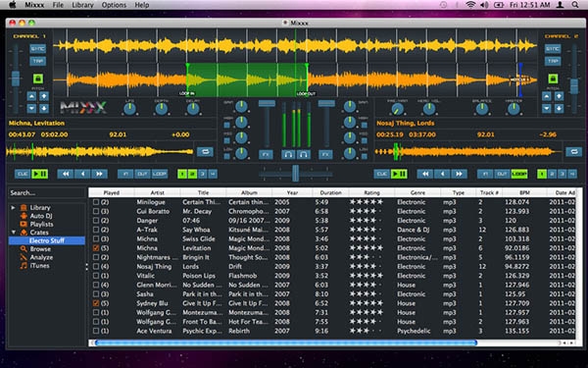Viewport: 588px width, 368px height.
Task: Open Analyze in the sidebar
Action: coord(41,257)
